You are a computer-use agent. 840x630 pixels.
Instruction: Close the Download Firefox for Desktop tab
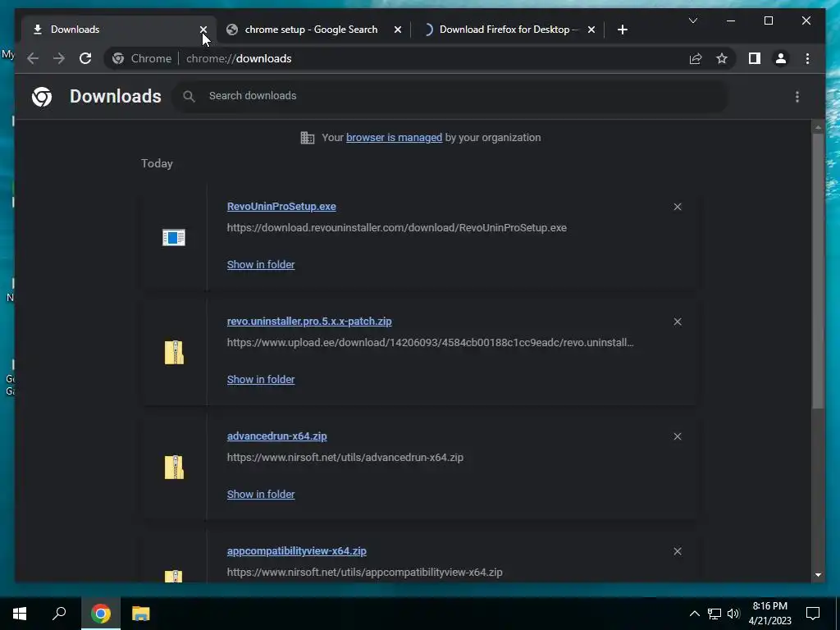591,30
